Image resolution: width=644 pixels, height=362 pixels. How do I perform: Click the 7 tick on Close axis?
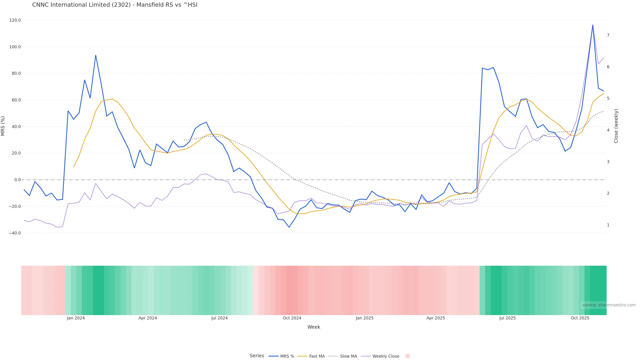coord(608,35)
